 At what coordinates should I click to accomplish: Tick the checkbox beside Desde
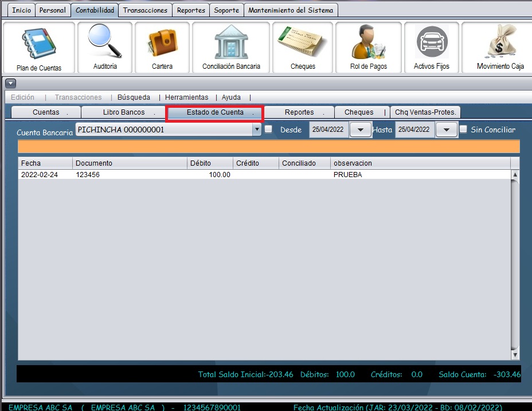pos(268,130)
